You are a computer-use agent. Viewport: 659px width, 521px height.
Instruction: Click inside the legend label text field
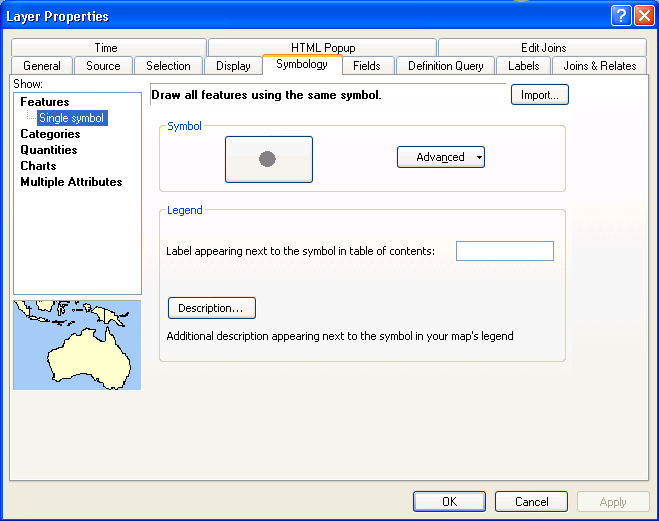(x=504, y=251)
